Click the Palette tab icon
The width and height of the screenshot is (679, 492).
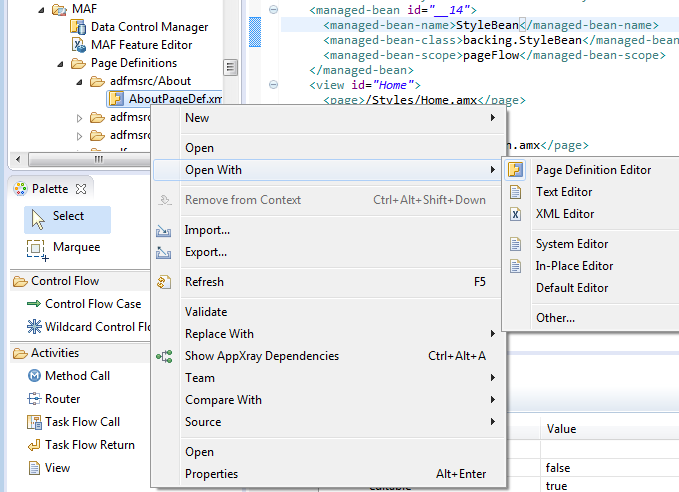(x=20, y=189)
